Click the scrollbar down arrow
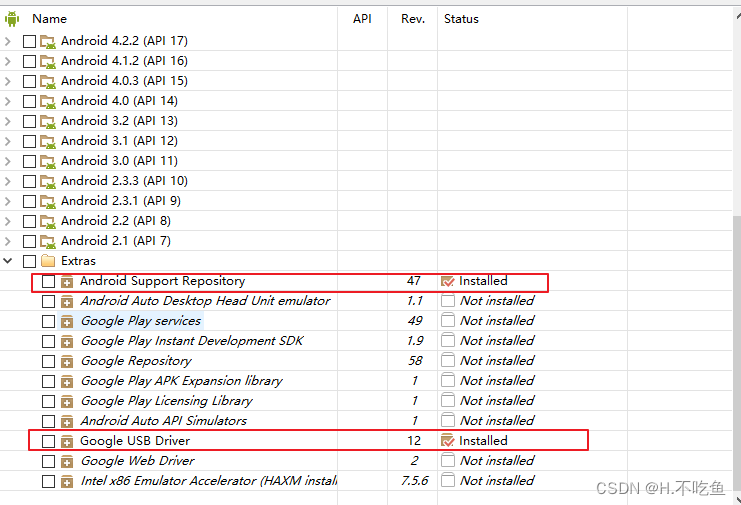 [x=738, y=499]
